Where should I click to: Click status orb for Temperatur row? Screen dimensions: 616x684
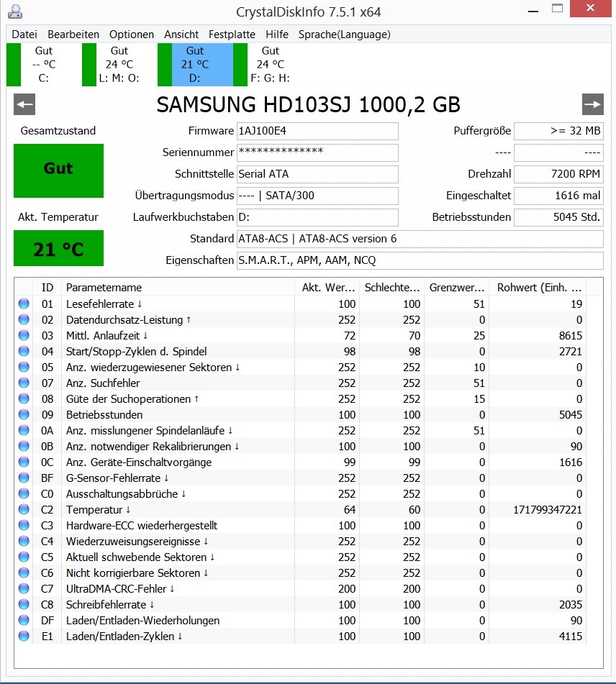click(24, 509)
